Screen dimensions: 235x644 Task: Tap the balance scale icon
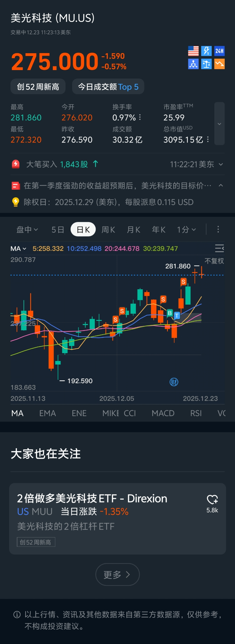pos(206,64)
